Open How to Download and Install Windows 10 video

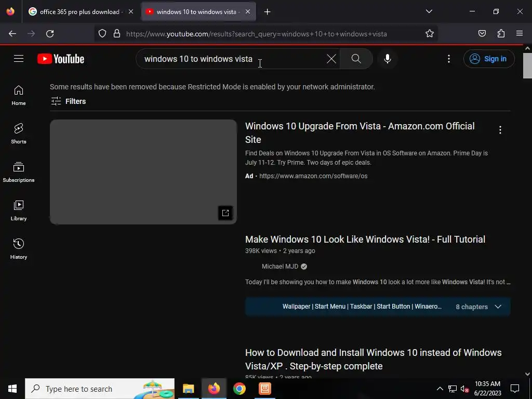point(373,360)
